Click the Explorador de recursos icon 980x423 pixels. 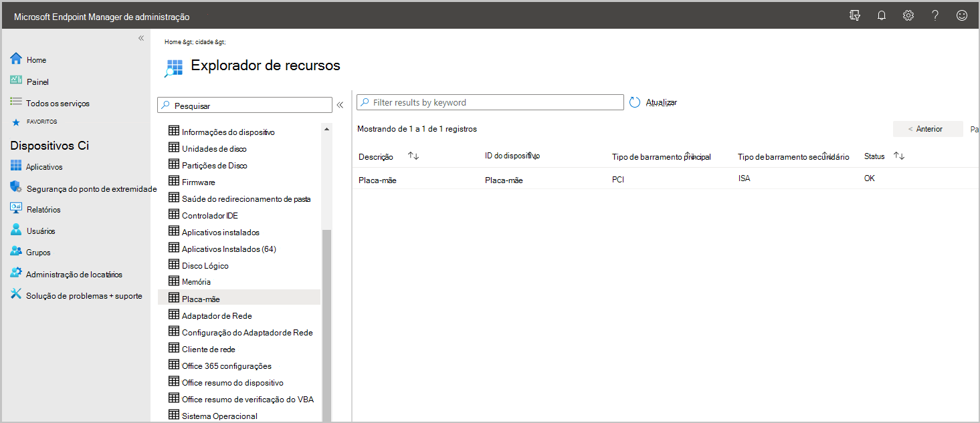point(174,68)
